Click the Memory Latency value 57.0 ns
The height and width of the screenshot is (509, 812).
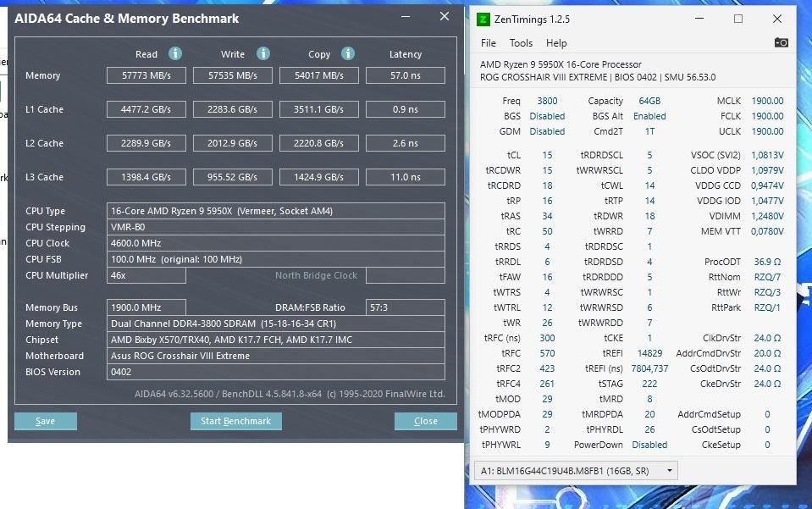[406, 75]
